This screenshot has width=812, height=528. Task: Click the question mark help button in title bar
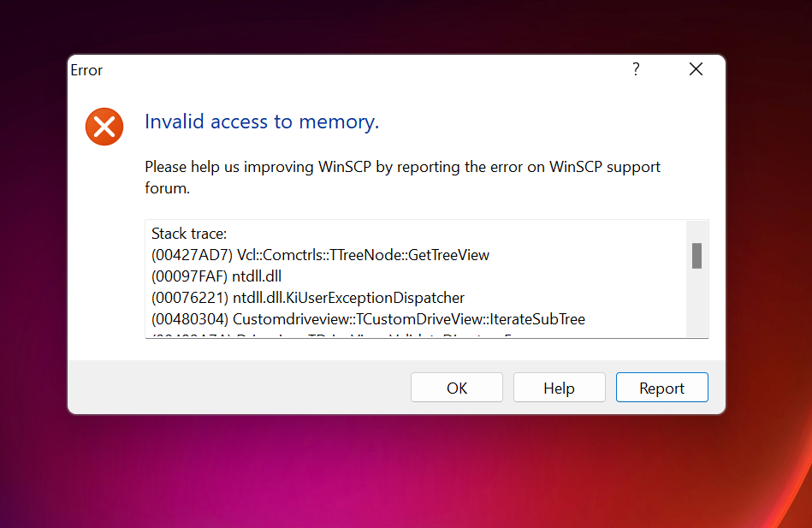click(636, 70)
